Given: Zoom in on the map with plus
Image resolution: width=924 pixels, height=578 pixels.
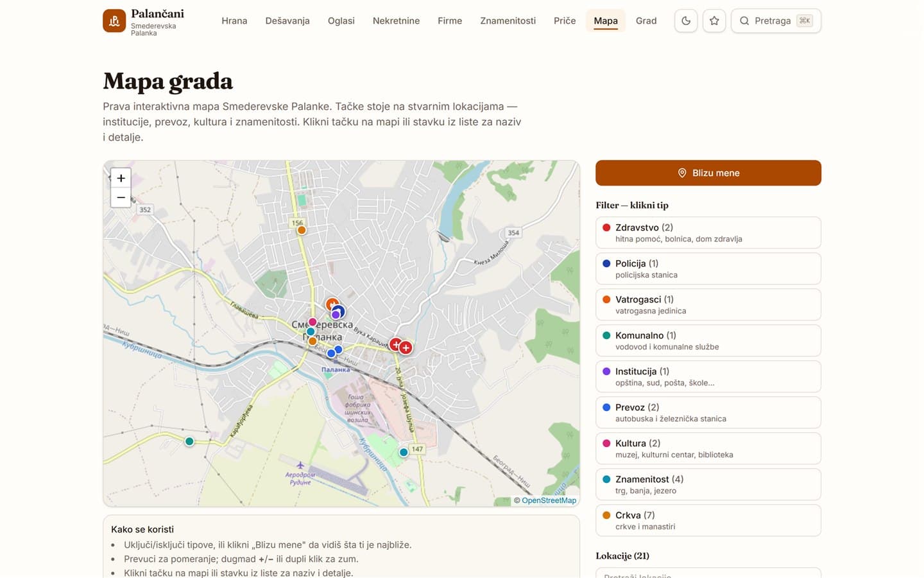Looking at the screenshot, I should tap(121, 178).
